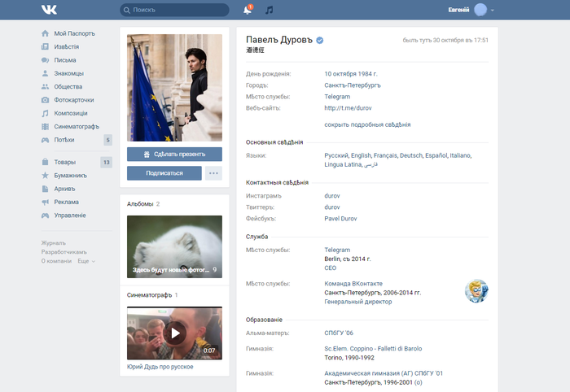Expand the Еще footer dropdown

(x=86, y=261)
